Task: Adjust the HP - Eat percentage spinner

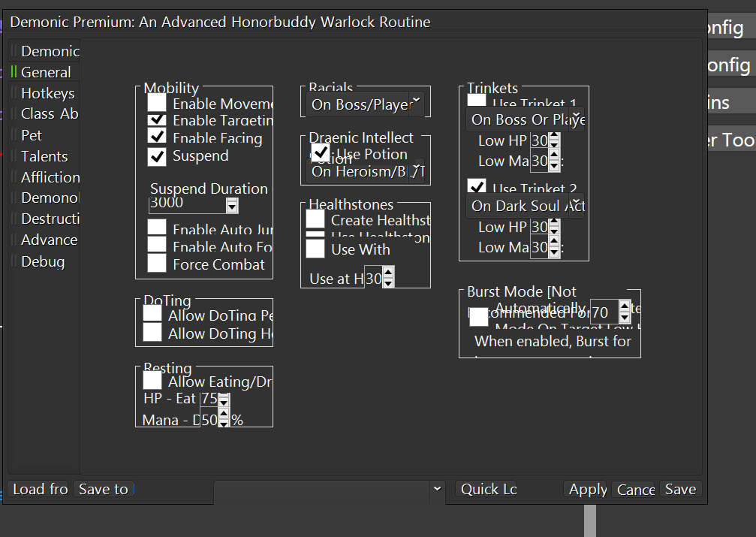Action: tap(224, 400)
